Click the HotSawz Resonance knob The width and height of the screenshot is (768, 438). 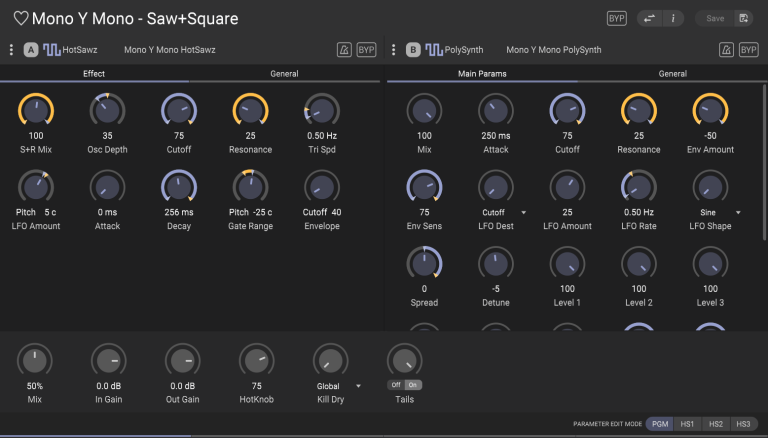coord(250,110)
